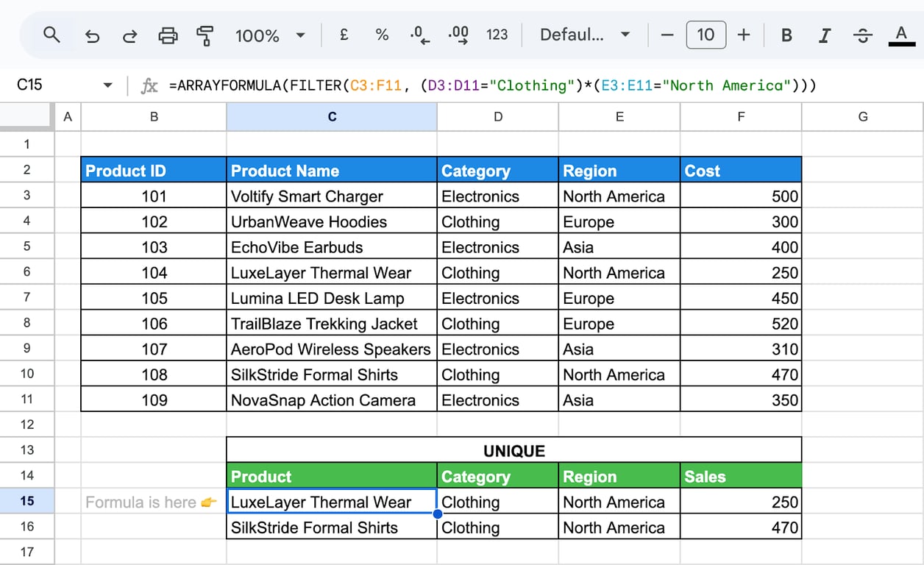Open the 123 more formats menu
Screen dimensions: 924x565
497,35
